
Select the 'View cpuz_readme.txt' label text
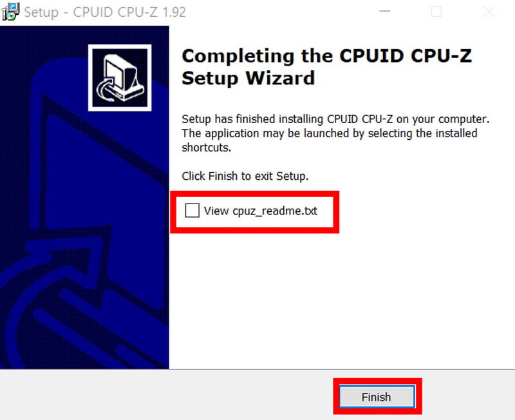click(x=261, y=211)
